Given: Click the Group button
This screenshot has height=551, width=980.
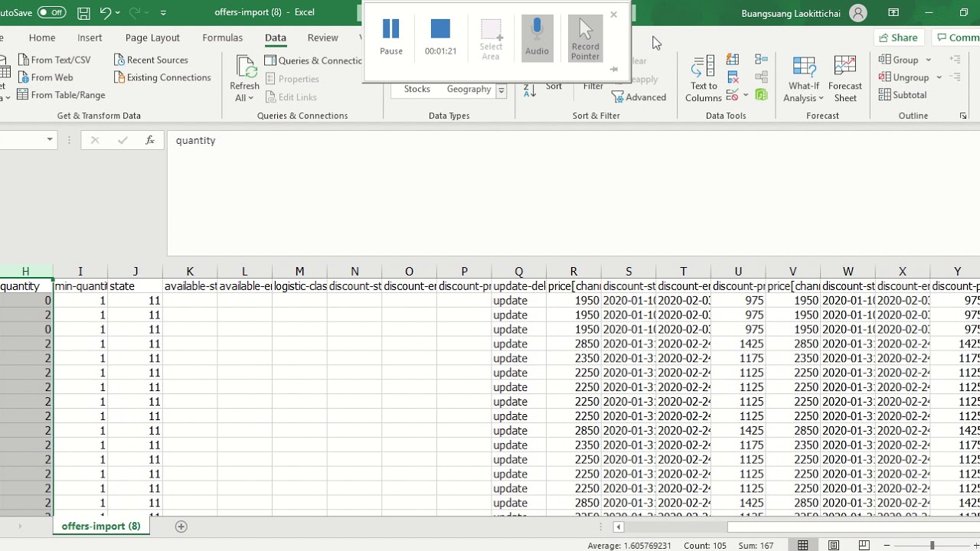Looking at the screenshot, I should (898, 60).
